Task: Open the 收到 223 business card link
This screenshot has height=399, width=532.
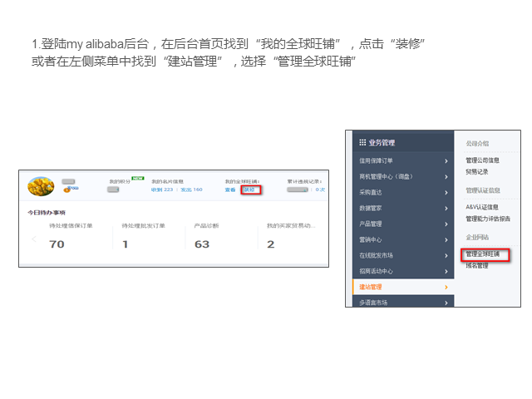Action: point(162,190)
